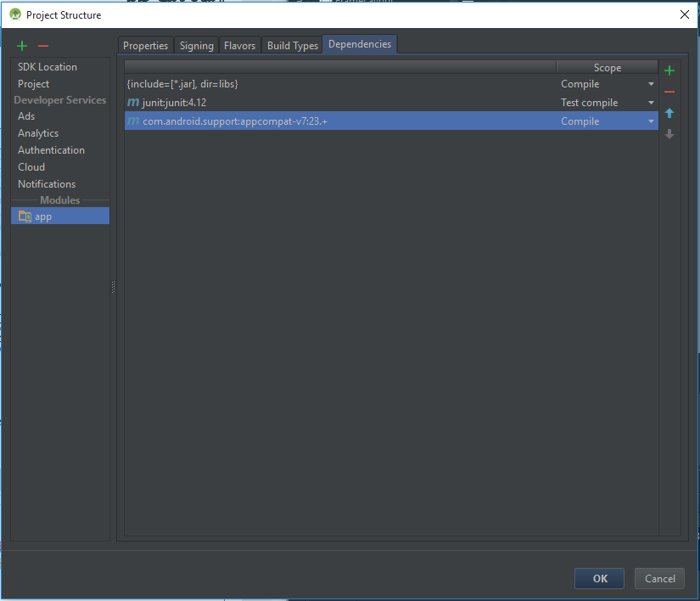This screenshot has width=700, height=601.
Task: Add a new dependency with green plus
Action: (669, 70)
